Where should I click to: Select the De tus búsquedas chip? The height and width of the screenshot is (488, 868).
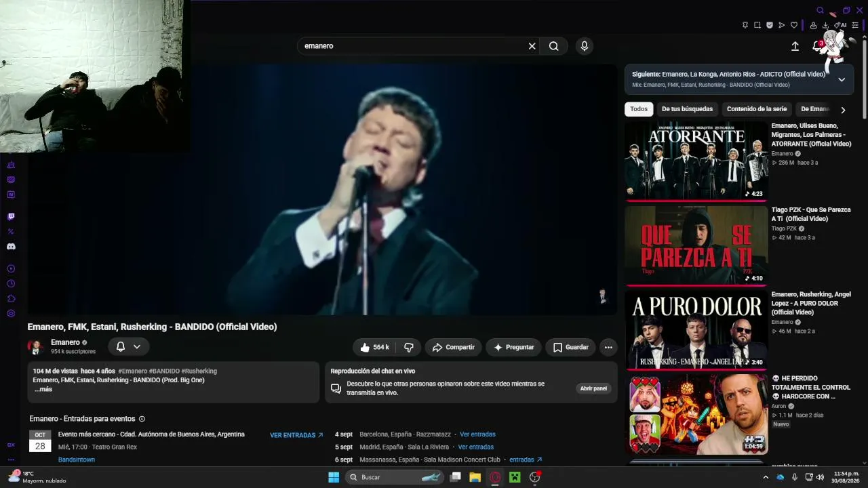click(x=688, y=109)
